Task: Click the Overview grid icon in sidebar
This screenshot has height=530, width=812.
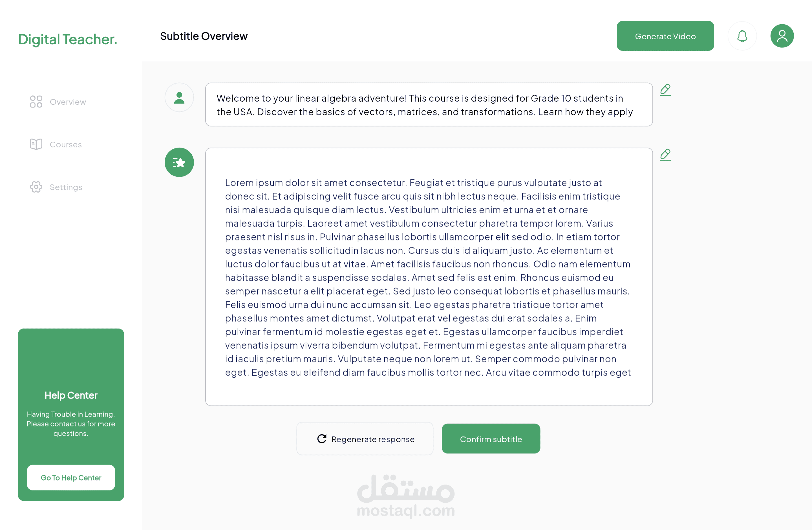Action: (36, 102)
